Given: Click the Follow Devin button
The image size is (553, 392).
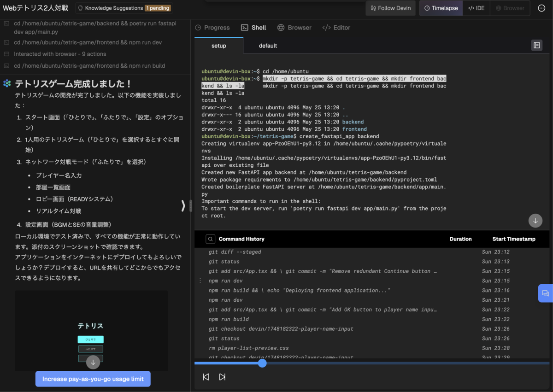Looking at the screenshot, I should (x=390, y=8).
